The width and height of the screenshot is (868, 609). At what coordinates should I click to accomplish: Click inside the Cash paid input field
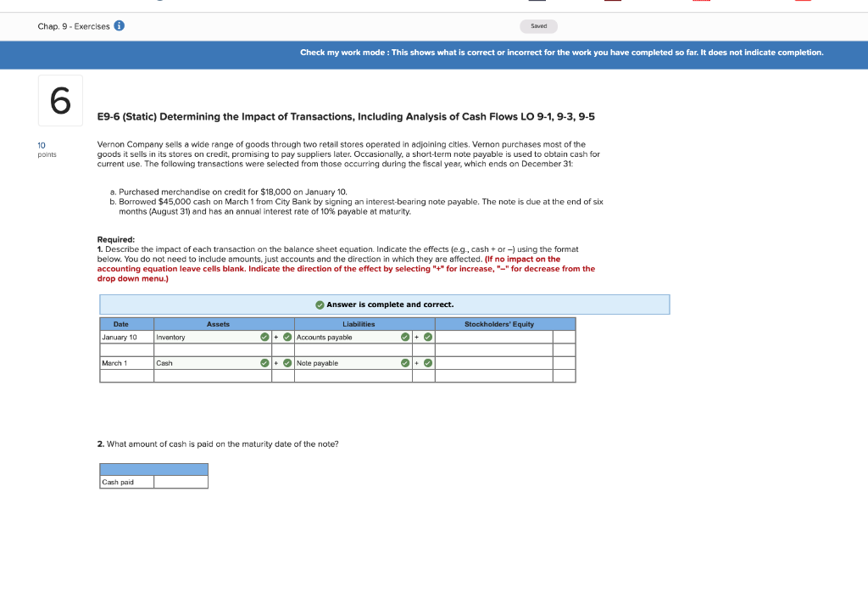click(x=180, y=482)
